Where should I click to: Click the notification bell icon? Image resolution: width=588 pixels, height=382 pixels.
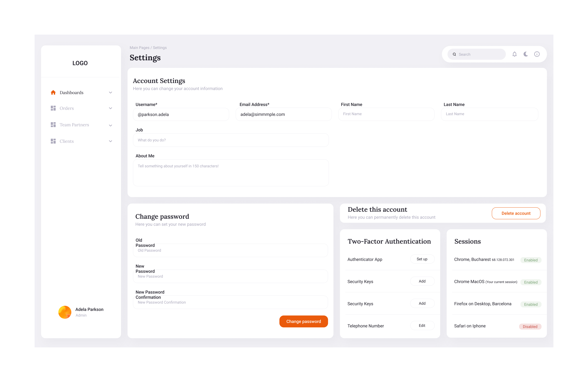click(x=514, y=54)
